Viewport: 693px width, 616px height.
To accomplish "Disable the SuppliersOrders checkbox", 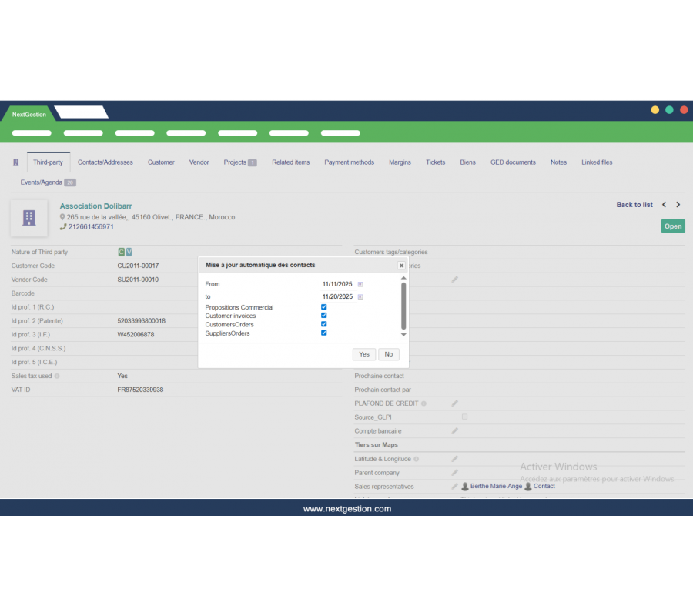I will (x=324, y=333).
